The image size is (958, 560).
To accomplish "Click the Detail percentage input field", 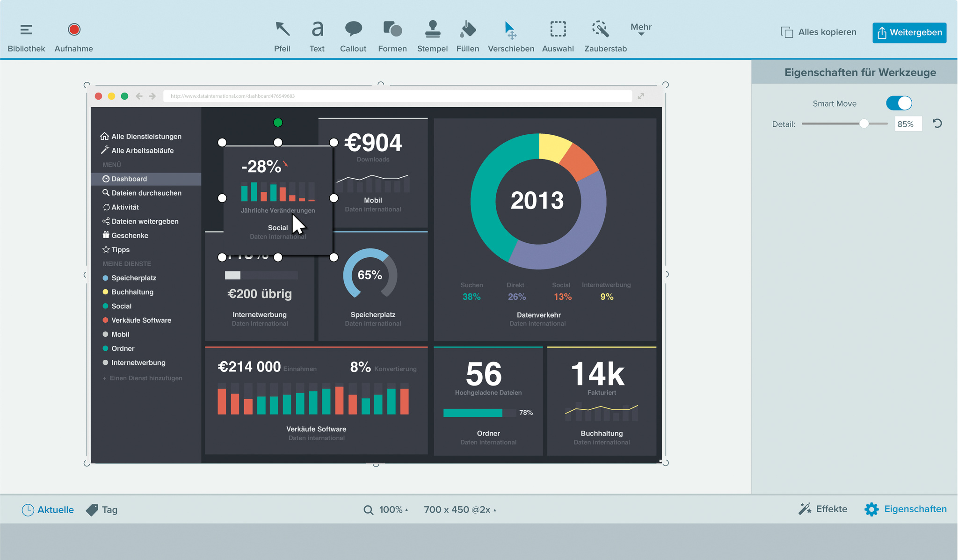I will [907, 124].
